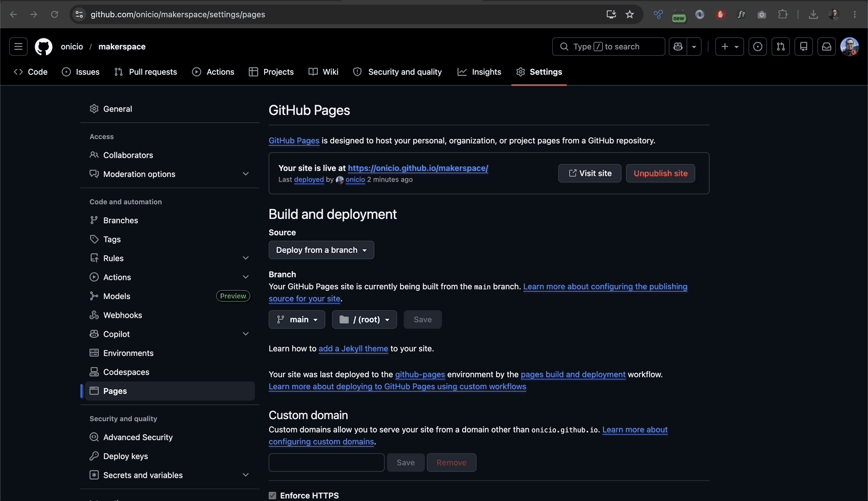868x501 pixels.
Task: Open live site URL link
Action: 418,168
